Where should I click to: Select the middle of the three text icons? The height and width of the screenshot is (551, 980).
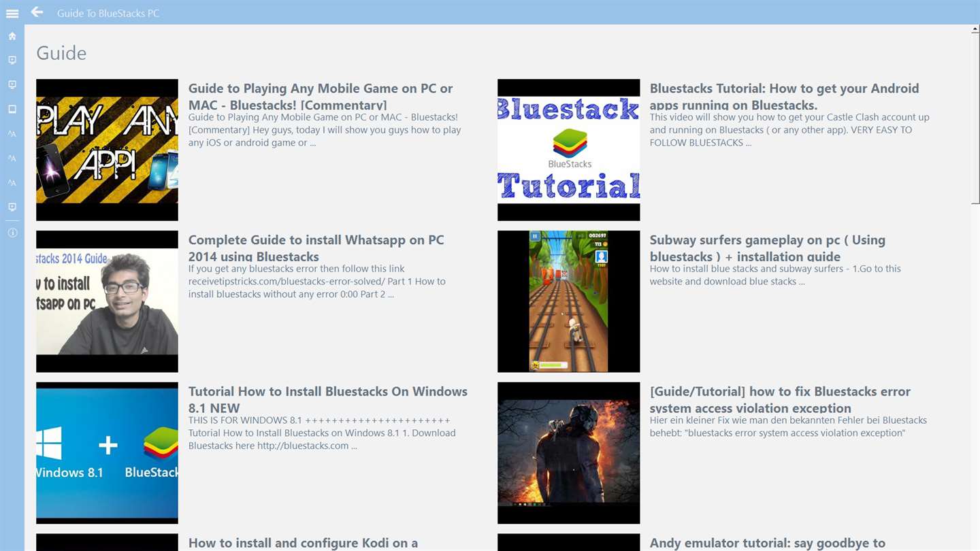(12, 158)
